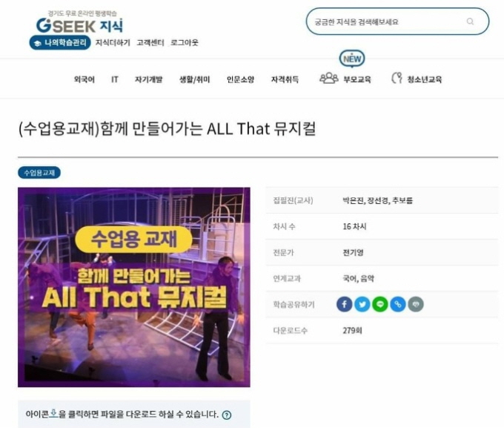
Task: Share the course on Facebook
Action: click(x=344, y=304)
